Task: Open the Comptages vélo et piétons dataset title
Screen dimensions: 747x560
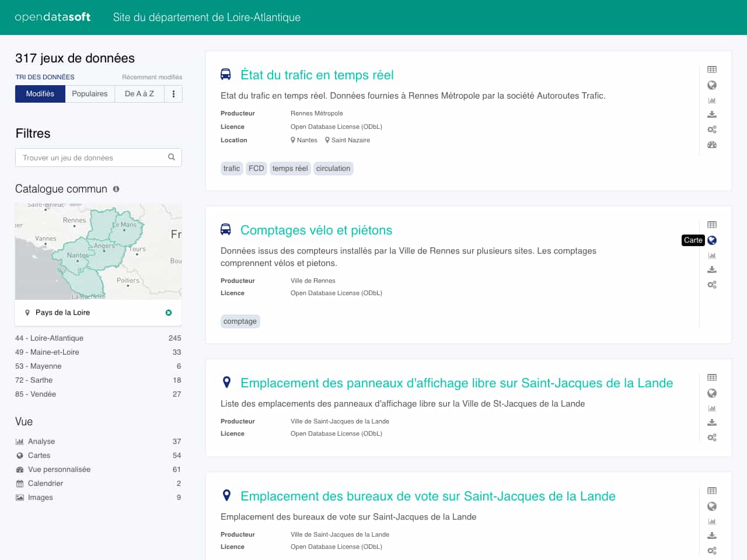Action: tap(316, 230)
